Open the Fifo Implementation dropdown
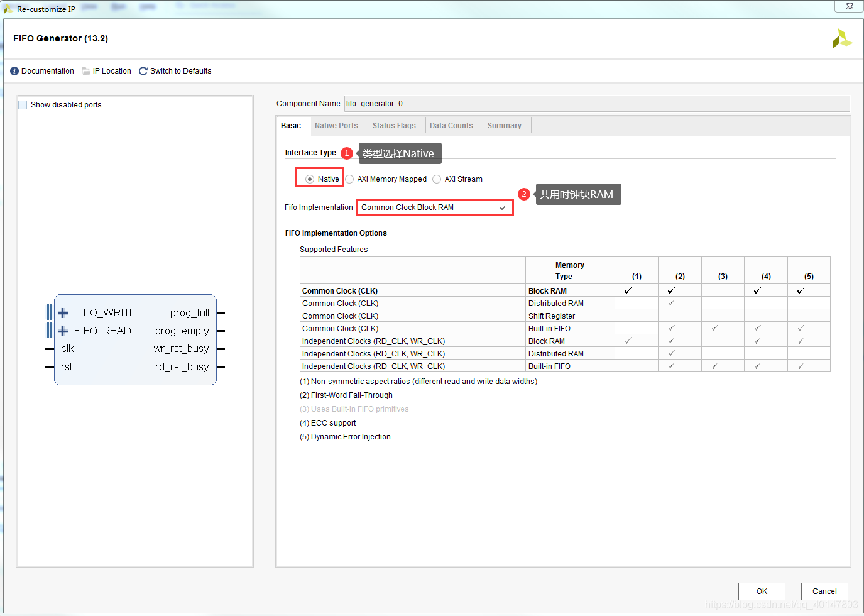The width and height of the screenshot is (864, 616). coord(435,207)
